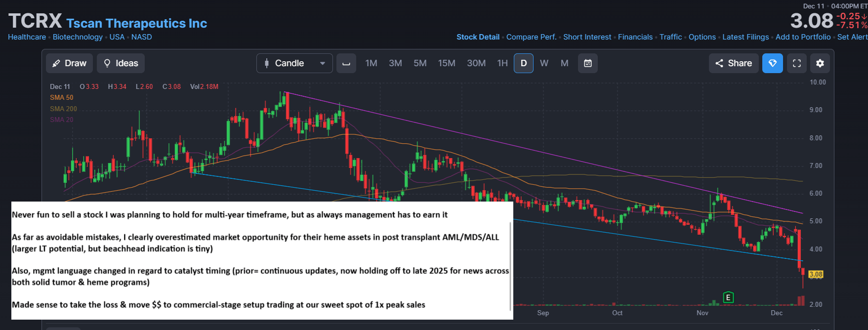Screen dimensions: 868x330
Task: Open Latest Filings link
Action: (x=745, y=37)
